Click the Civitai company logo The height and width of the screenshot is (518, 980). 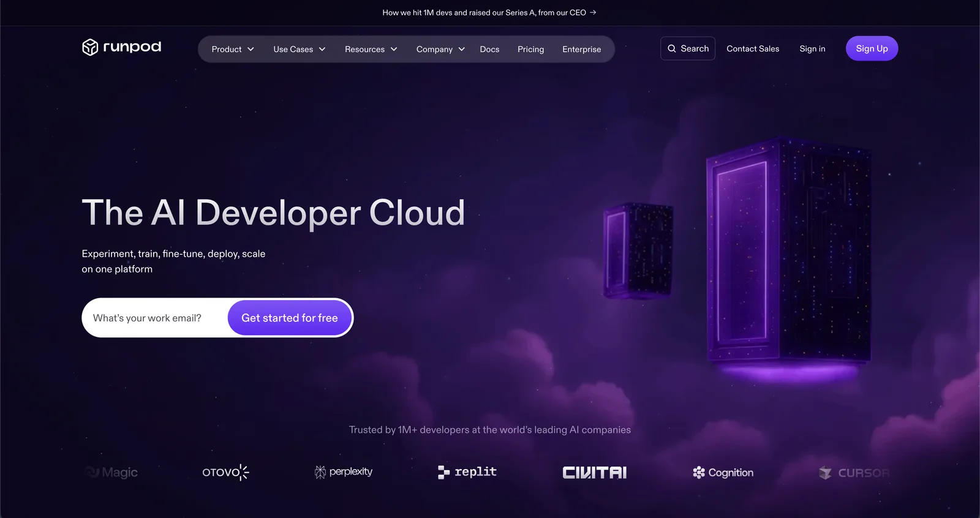click(x=595, y=472)
